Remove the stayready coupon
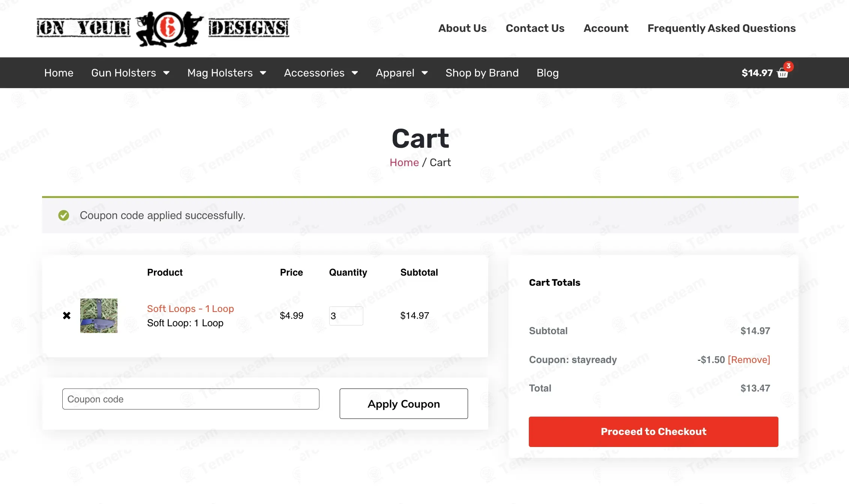 pos(749,360)
